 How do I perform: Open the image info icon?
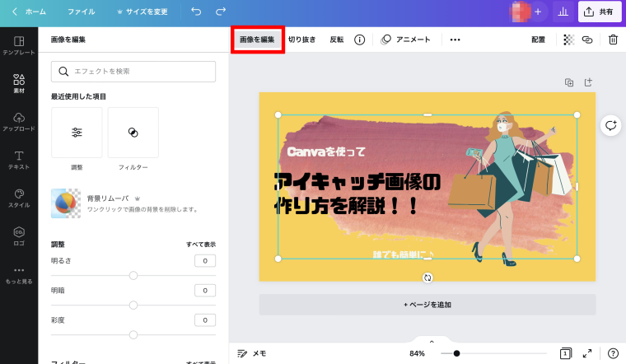click(x=359, y=40)
